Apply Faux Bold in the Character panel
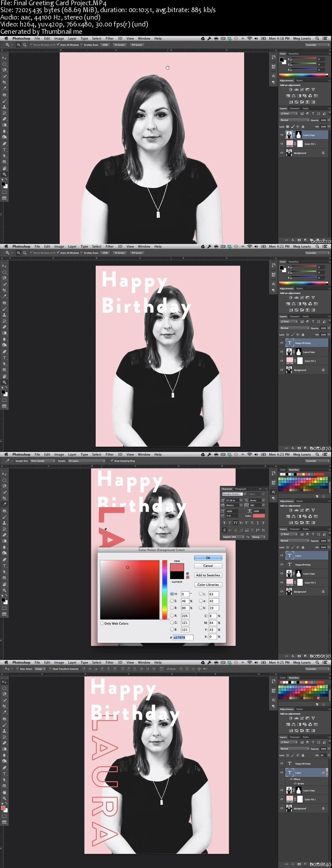 [x=224, y=523]
